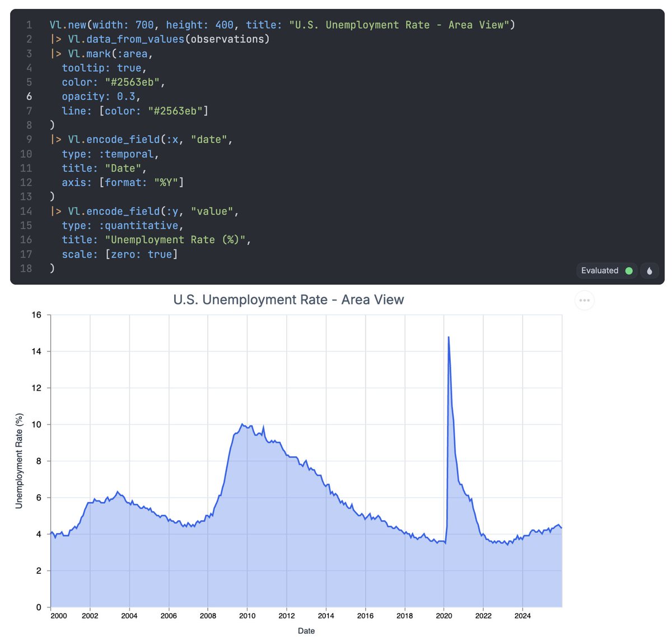Click y-axis tick label '16'

[37, 315]
